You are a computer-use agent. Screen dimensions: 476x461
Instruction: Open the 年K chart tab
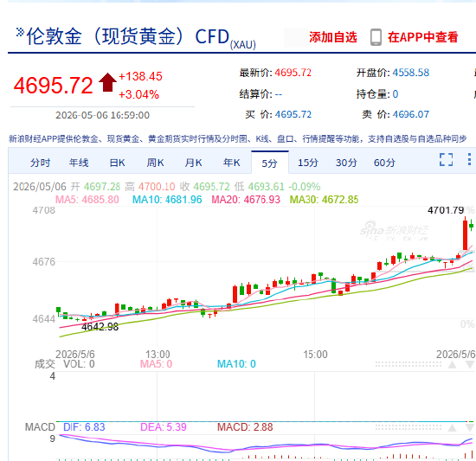pyautogui.click(x=232, y=163)
